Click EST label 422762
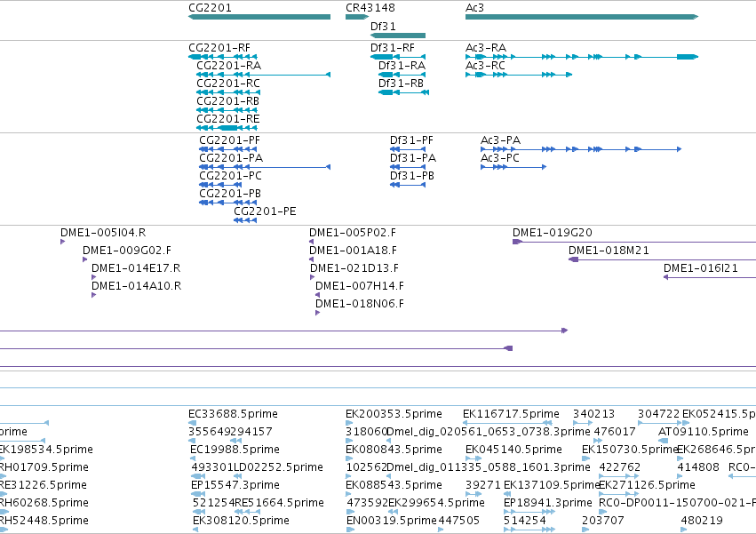The height and width of the screenshot is (534, 756). [619, 468]
